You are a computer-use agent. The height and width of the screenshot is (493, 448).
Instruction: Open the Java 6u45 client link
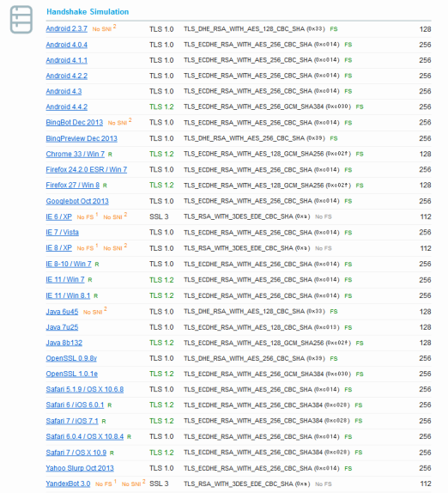[62, 312]
